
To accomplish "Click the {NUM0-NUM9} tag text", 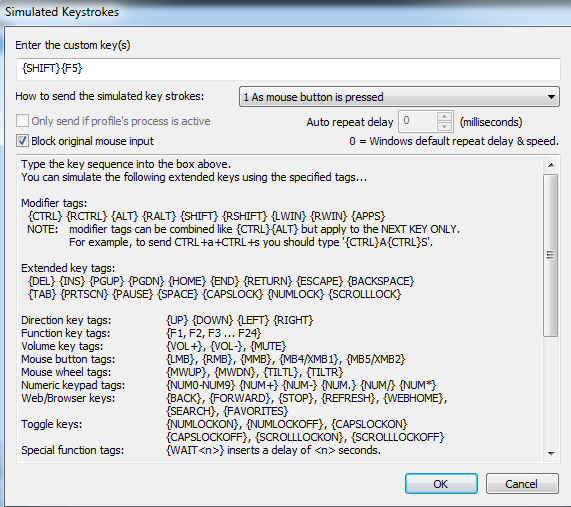I will tap(201, 385).
